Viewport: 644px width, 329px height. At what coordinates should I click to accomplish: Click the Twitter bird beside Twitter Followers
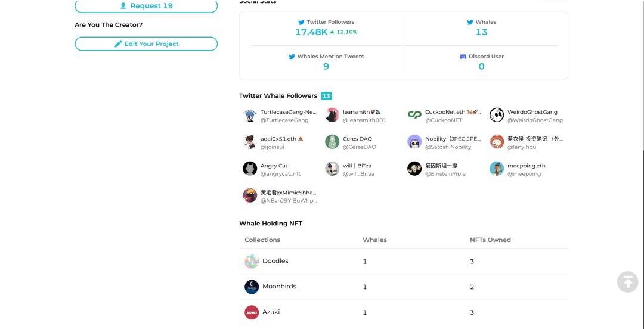302,22
